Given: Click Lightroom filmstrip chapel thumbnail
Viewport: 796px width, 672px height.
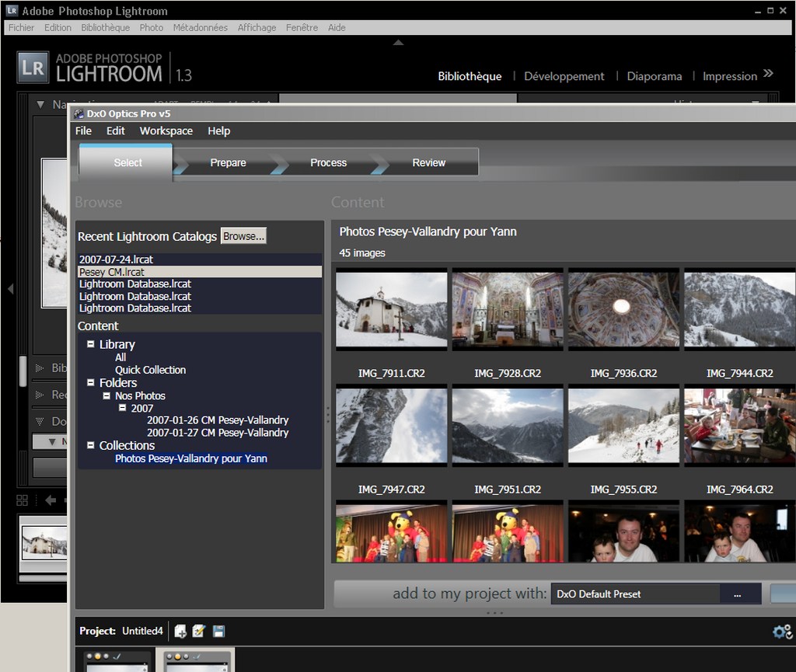Looking at the screenshot, I should 44,543.
